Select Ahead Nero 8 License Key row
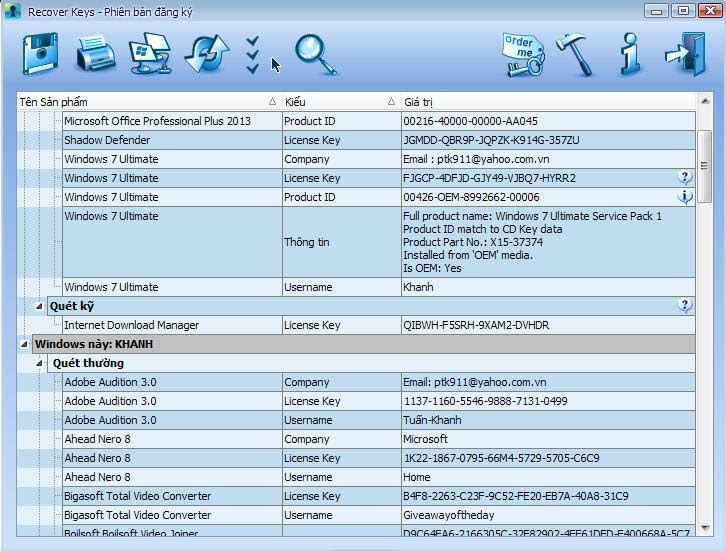The height and width of the screenshot is (551, 726). pyautogui.click(x=379, y=458)
